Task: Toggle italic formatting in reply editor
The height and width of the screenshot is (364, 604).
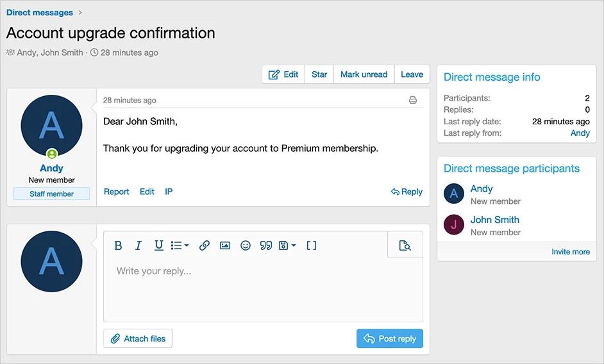Action: click(138, 245)
